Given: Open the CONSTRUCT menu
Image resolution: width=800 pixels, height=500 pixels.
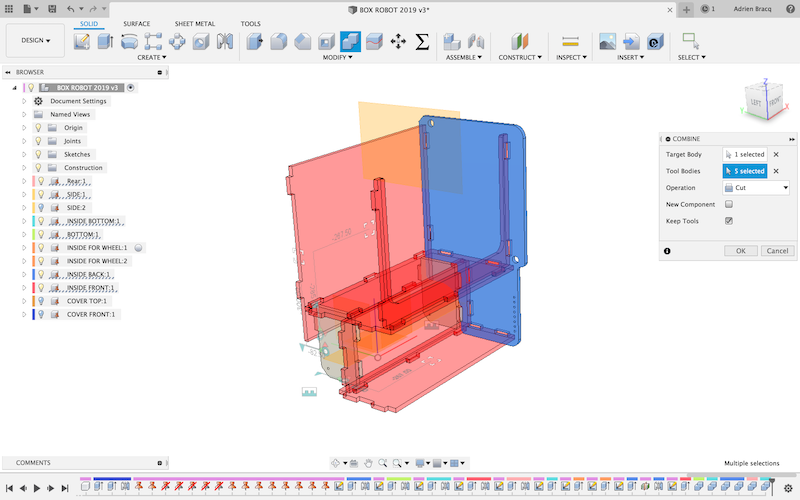Looking at the screenshot, I should (520, 58).
